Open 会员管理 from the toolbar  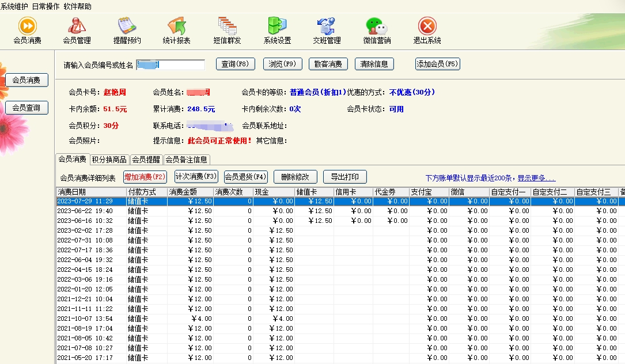point(77,26)
